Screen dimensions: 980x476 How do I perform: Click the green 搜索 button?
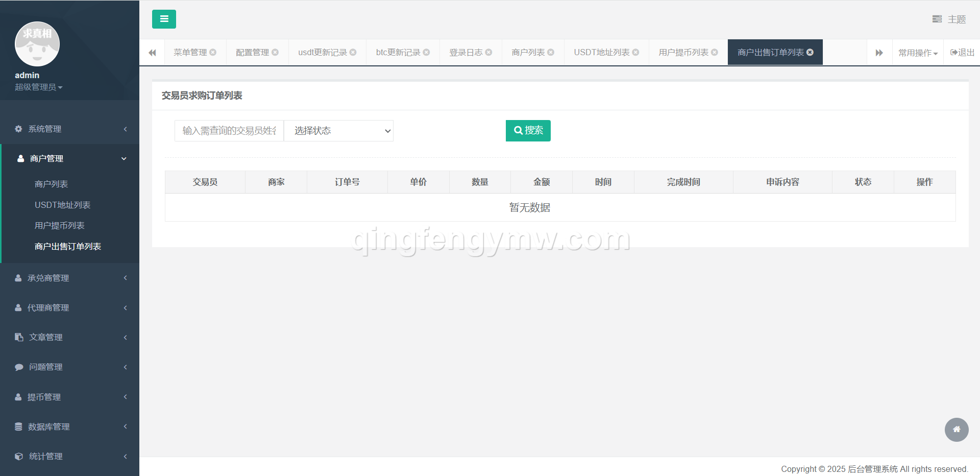point(528,131)
